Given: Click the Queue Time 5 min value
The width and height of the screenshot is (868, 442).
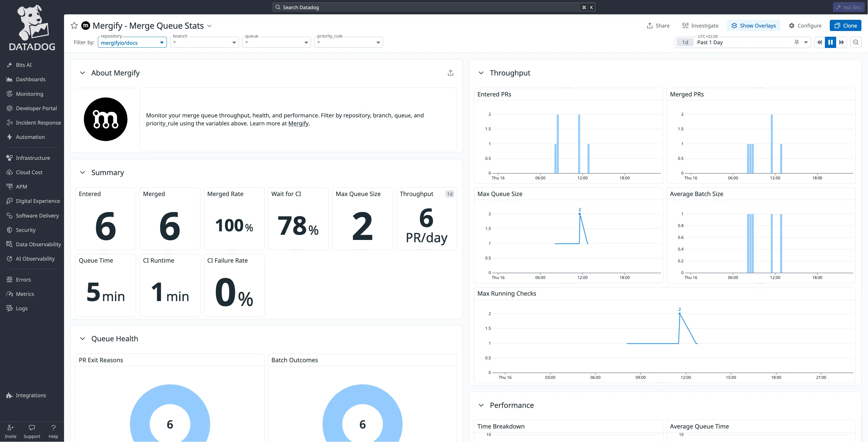Looking at the screenshot, I should (105, 292).
